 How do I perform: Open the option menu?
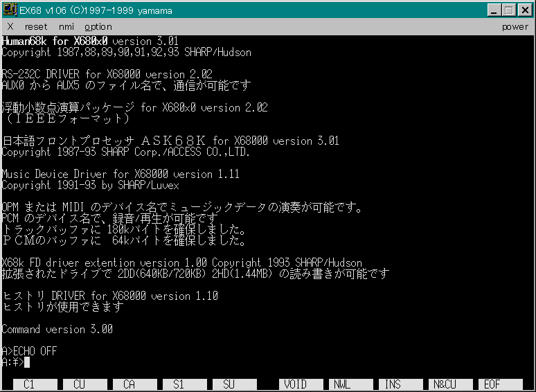pos(98,27)
